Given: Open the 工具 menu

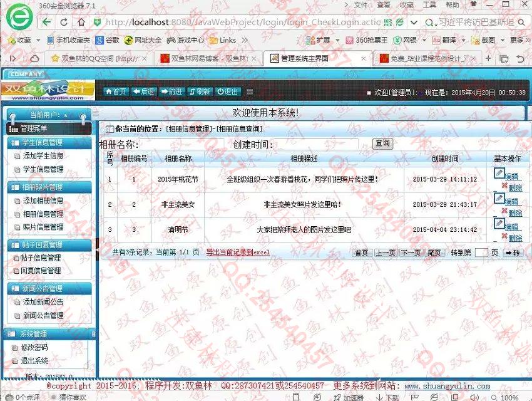Looking at the screenshot, I should click(x=429, y=5).
